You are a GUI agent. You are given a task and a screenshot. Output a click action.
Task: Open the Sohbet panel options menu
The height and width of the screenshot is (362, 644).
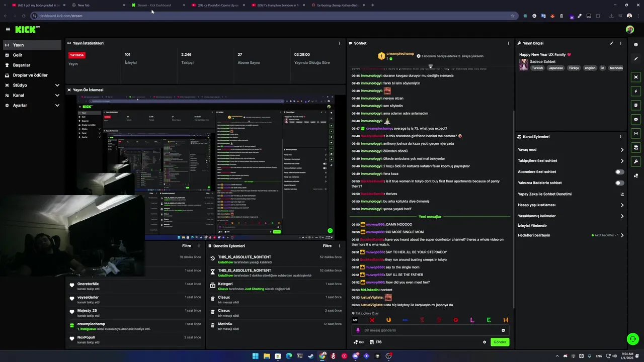508,43
